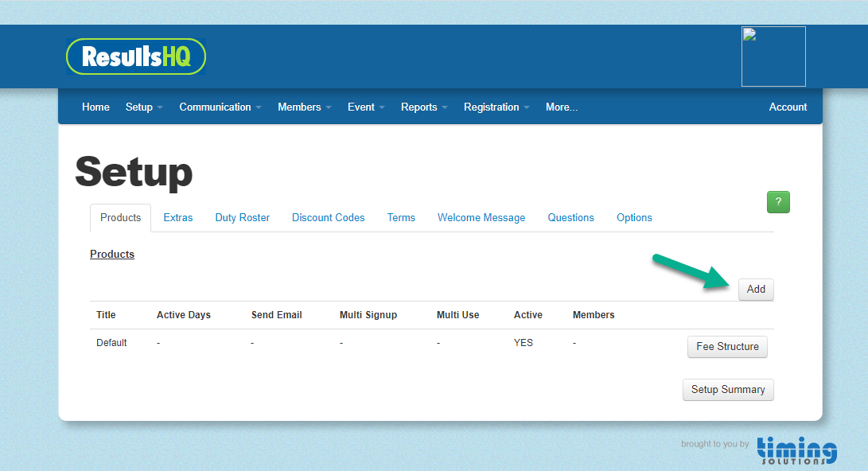This screenshot has height=471, width=868.
Task: Select the Welcome Message tab
Action: point(481,217)
